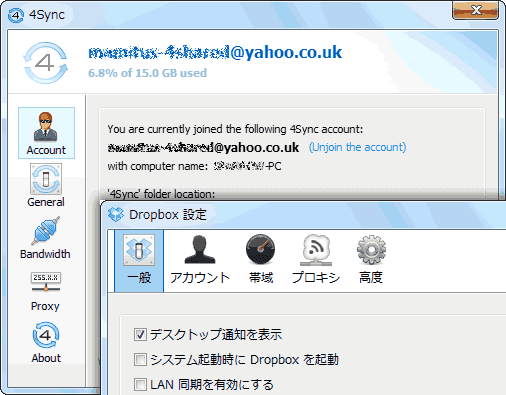Select the 一般 tab in Dropbox settings

139,261
